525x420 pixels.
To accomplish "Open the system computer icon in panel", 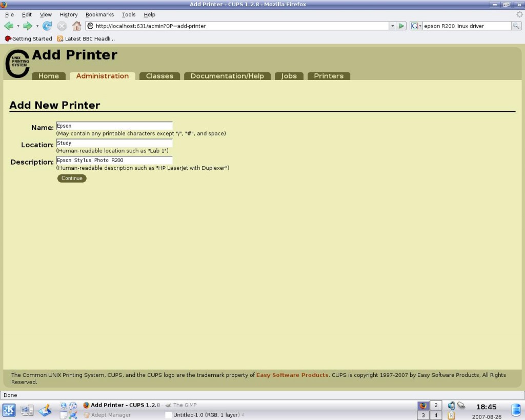I will tap(27, 410).
